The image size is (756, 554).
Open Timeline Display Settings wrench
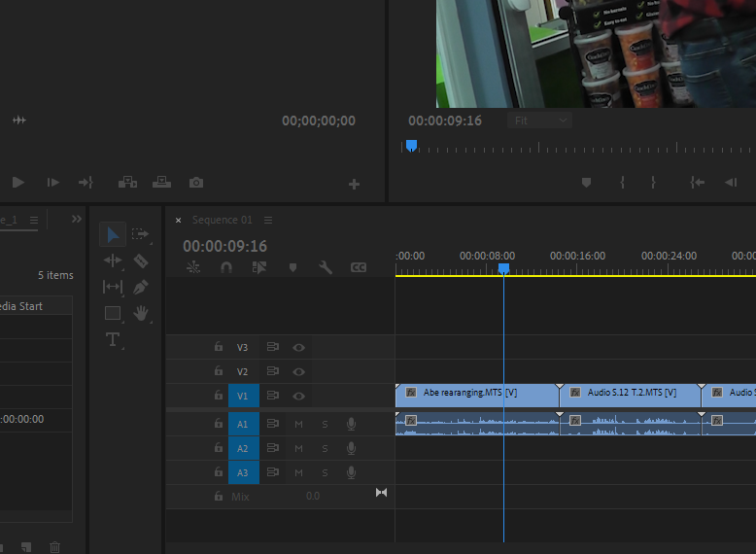[326, 267]
